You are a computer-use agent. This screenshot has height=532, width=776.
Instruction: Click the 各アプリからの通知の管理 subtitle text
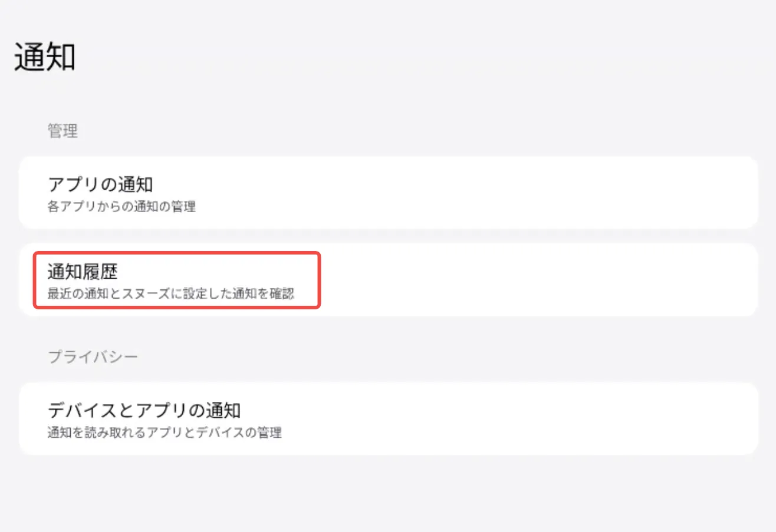121,207
